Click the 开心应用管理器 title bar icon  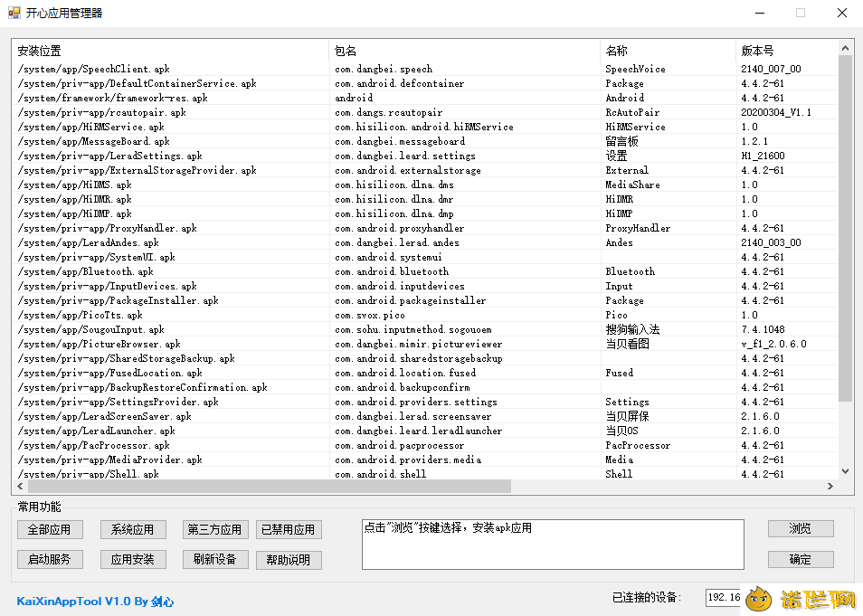(x=14, y=13)
